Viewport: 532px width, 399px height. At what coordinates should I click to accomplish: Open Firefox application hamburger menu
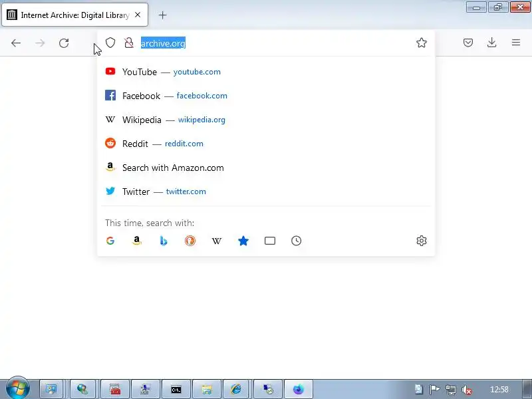coord(516,43)
